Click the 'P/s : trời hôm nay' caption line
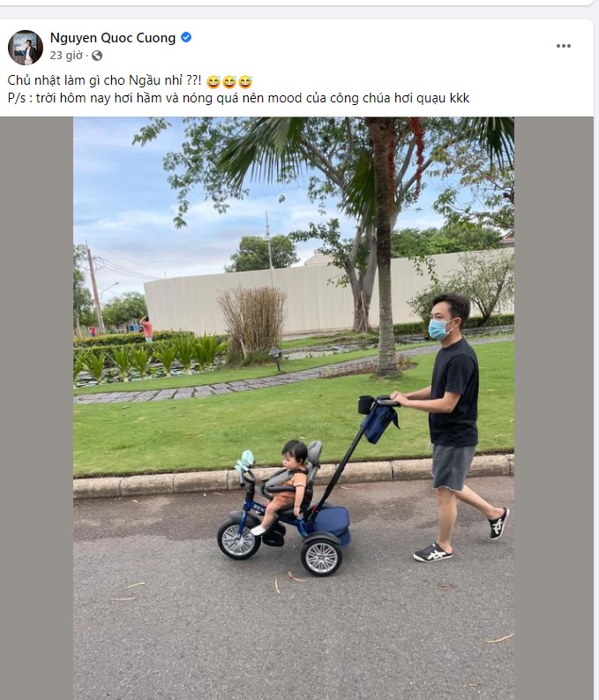The width and height of the screenshot is (599, 700). 238,98
